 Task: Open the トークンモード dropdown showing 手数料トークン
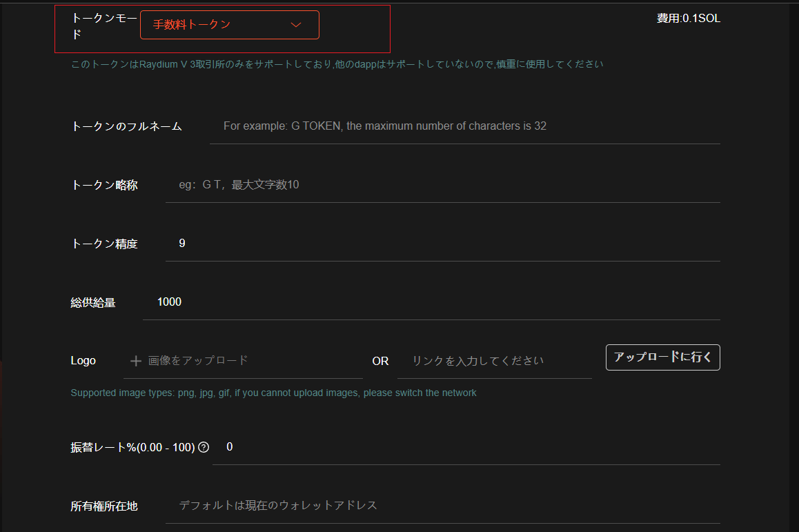[229, 25]
